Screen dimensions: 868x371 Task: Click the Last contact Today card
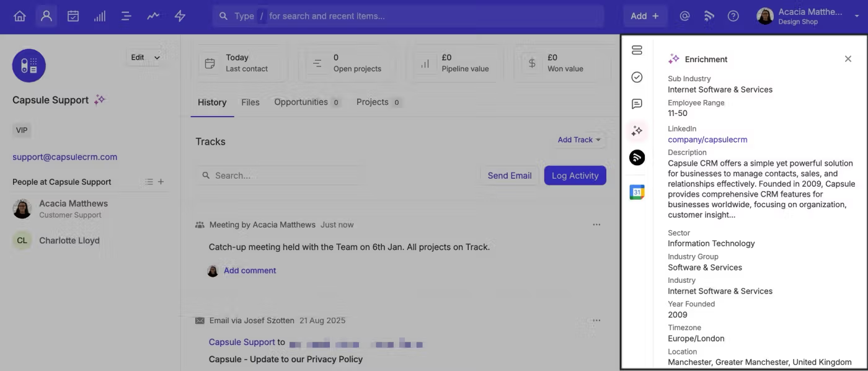pyautogui.click(x=242, y=63)
